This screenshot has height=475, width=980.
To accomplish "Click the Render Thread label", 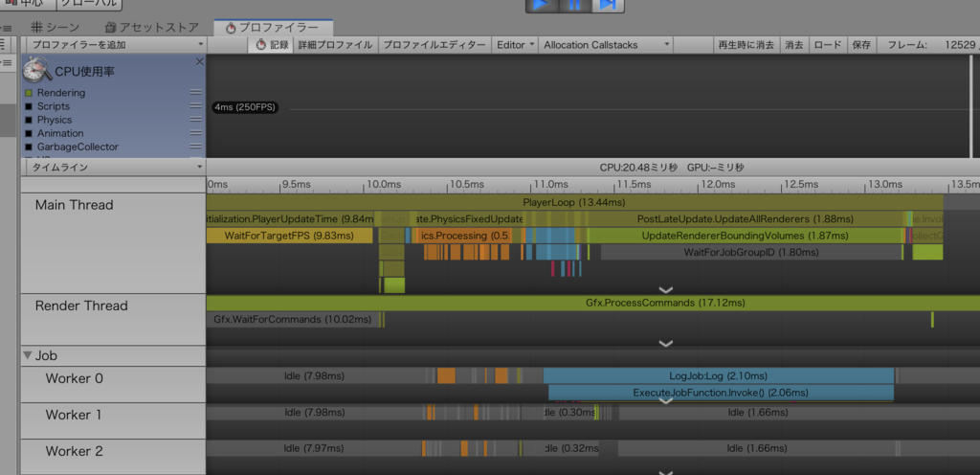I will (81, 305).
